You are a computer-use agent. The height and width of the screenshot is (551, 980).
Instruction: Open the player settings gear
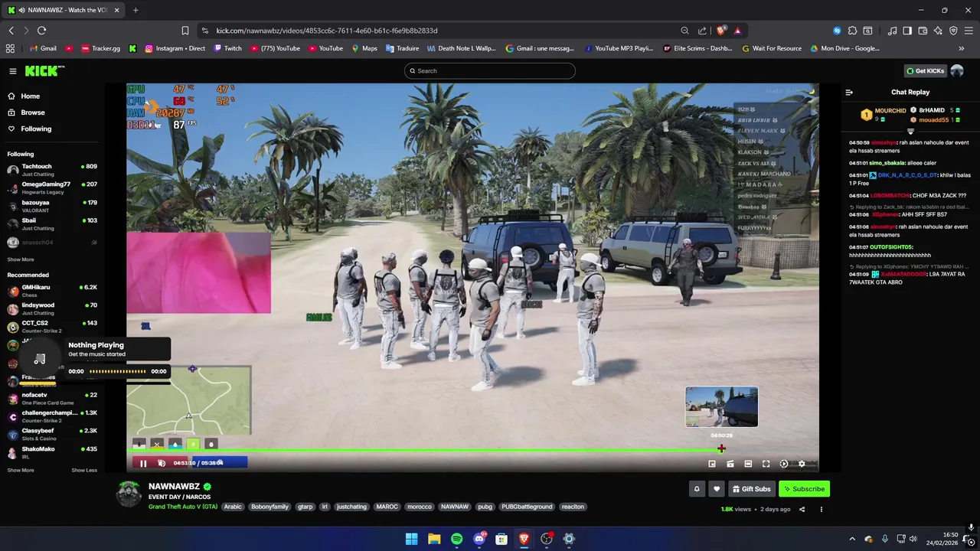click(802, 464)
